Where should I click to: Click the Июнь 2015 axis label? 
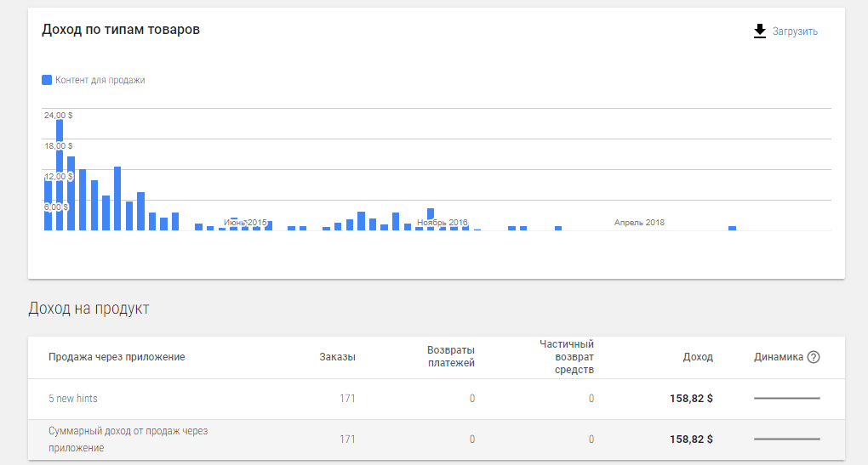pyautogui.click(x=245, y=223)
